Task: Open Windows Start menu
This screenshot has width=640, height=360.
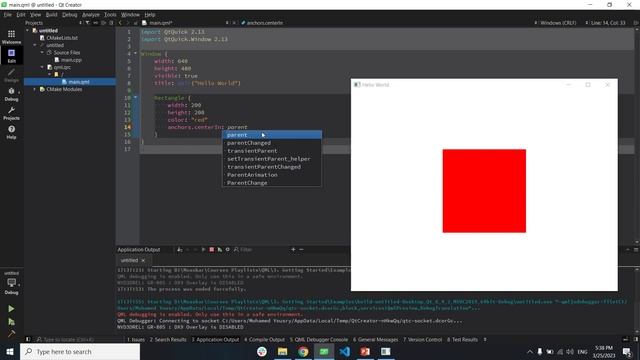Action: tap(10, 351)
